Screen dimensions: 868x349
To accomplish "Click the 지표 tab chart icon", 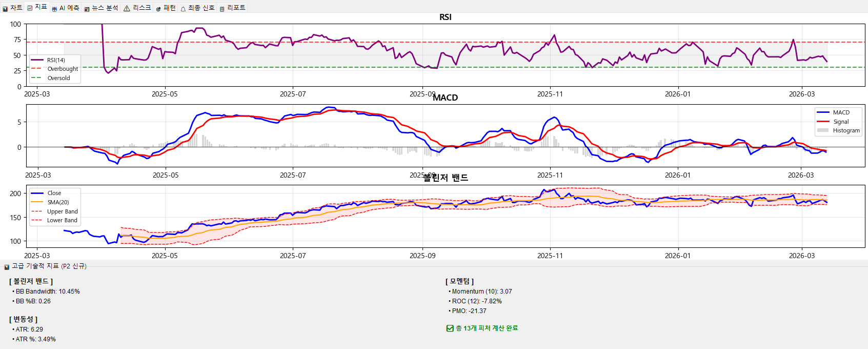I will pos(30,8).
